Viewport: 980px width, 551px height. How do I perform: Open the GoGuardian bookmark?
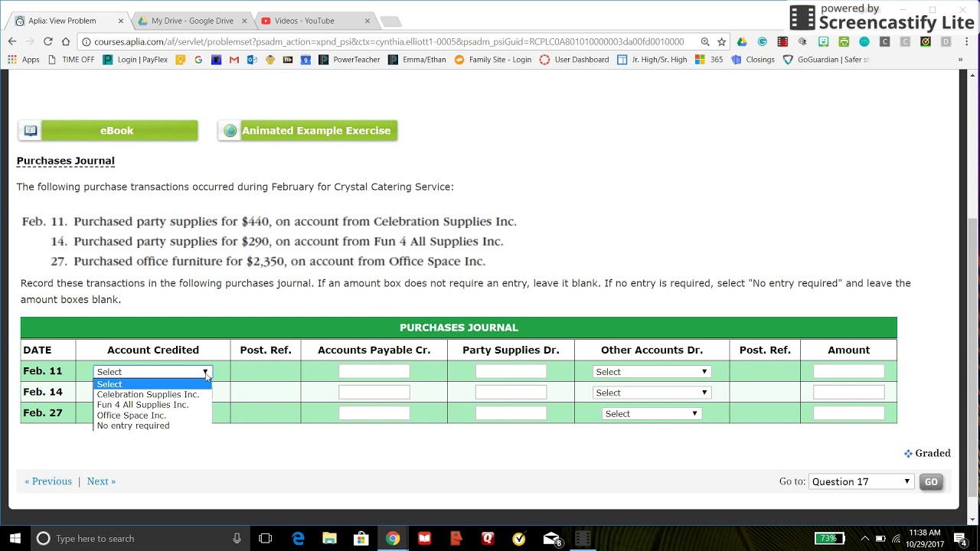click(826, 60)
